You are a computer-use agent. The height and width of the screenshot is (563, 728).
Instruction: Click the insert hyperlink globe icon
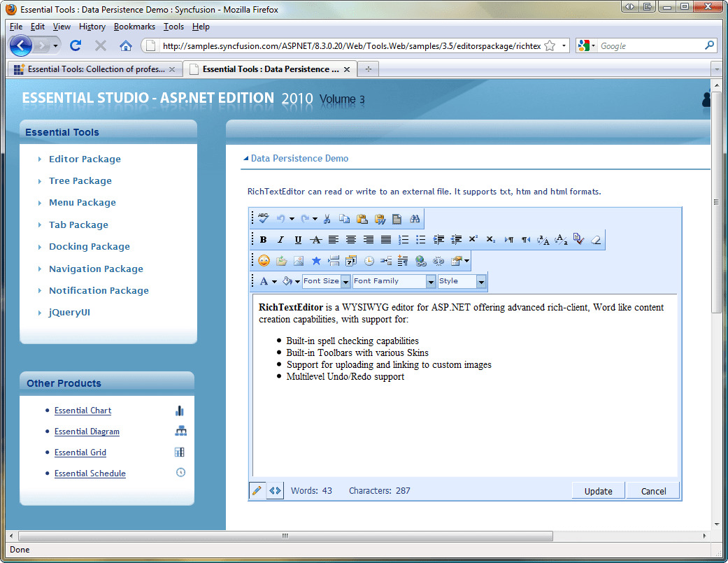(x=421, y=261)
